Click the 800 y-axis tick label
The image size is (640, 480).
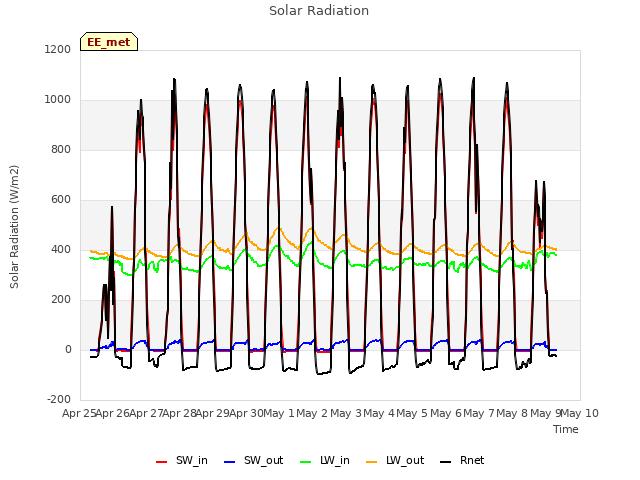[x=60, y=149]
